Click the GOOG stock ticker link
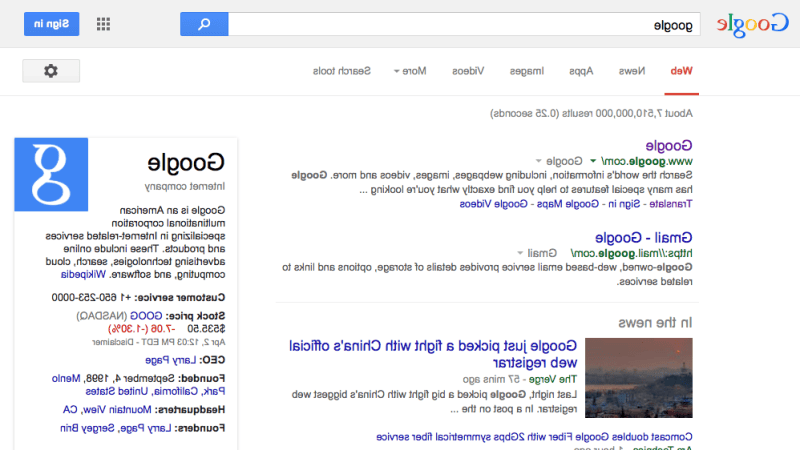 (x=146, y=316)
